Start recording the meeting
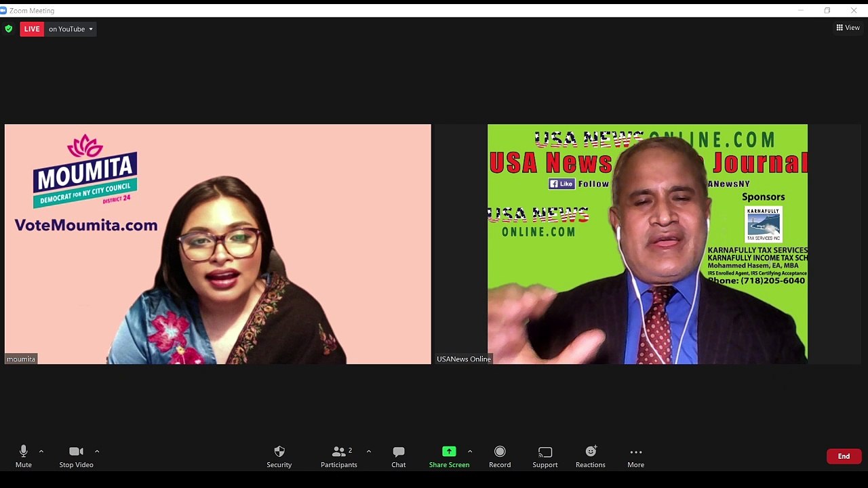 coord(500,457)
